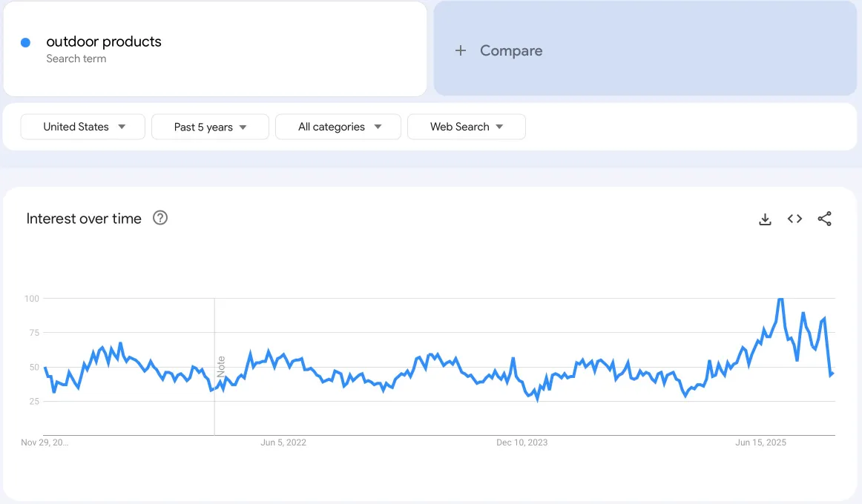Screen dimensions: 862x504
Task: Click the Dec 10, 2023 axis label
Action: 522,442
